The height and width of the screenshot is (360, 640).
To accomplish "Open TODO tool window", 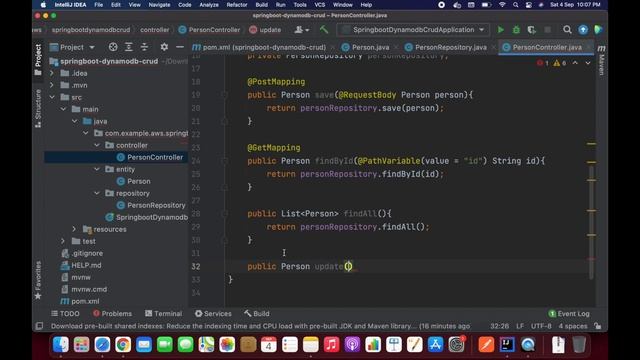I will pos(65,313).
